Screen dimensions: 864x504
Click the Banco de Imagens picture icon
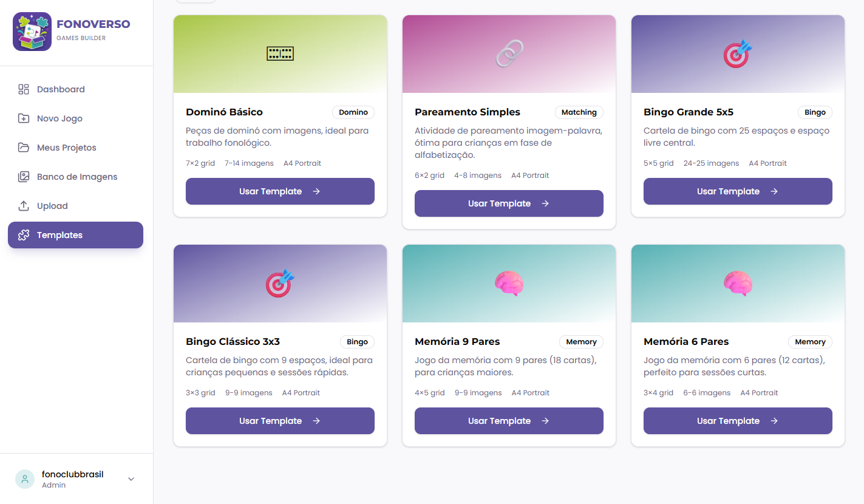click(x=24, y=177)
